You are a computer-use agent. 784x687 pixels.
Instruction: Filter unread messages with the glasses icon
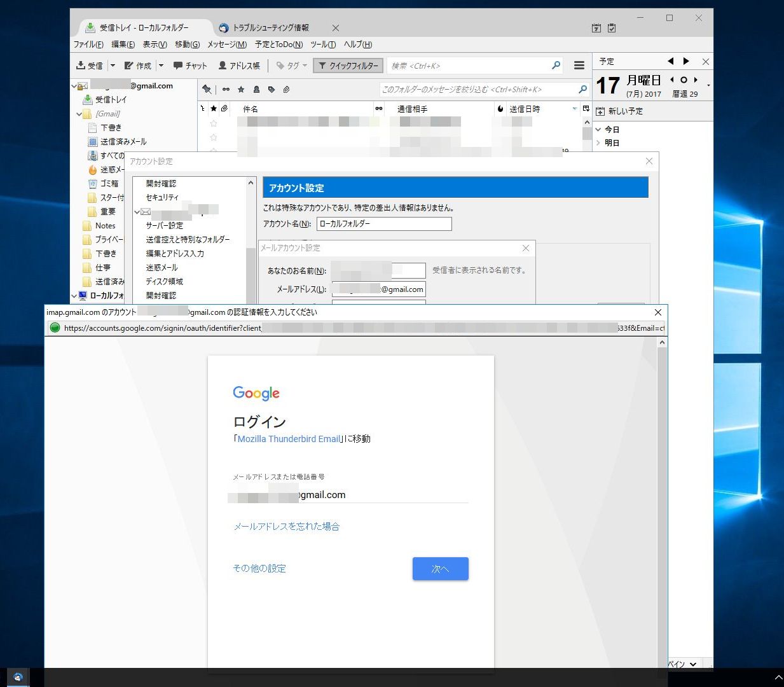pyautogui.click(x=226, y=89)
